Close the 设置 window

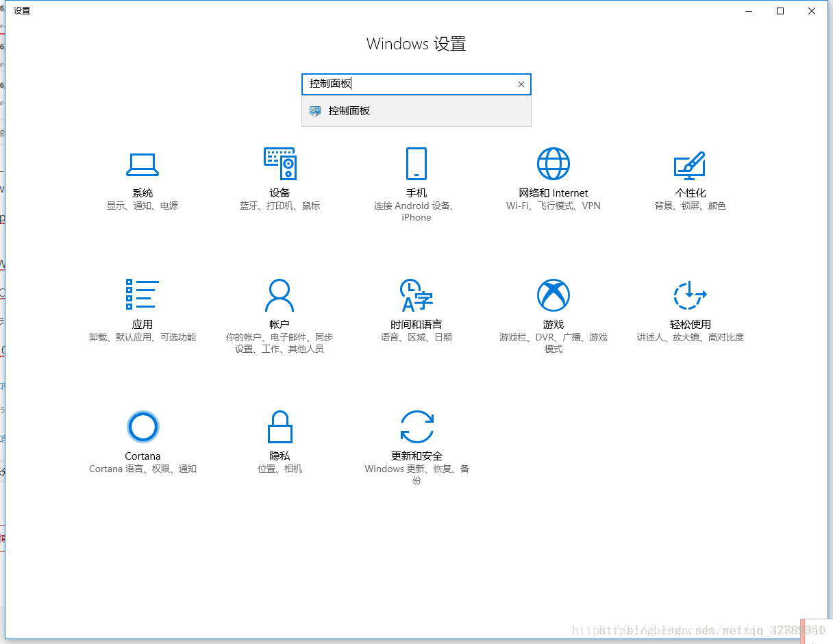(x=812, y=11)
